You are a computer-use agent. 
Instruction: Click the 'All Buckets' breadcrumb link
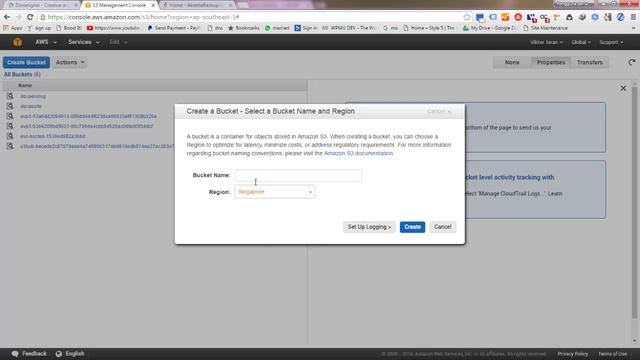18,74
